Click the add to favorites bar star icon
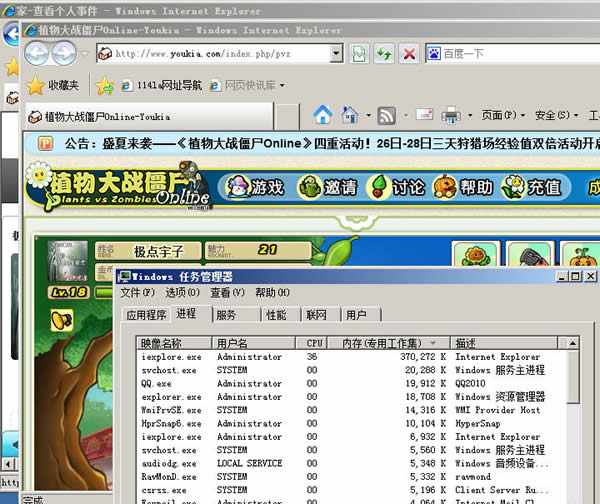600x504 pixels. point(105,85)
